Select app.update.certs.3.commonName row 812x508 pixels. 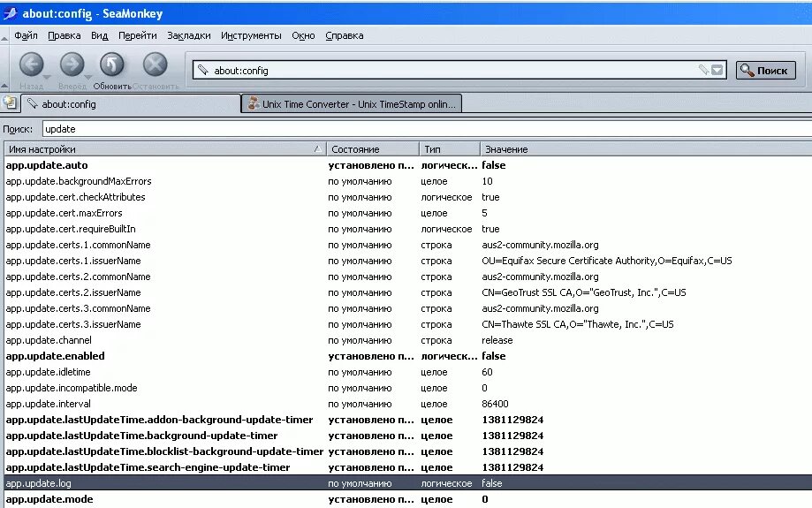(408, 308)
